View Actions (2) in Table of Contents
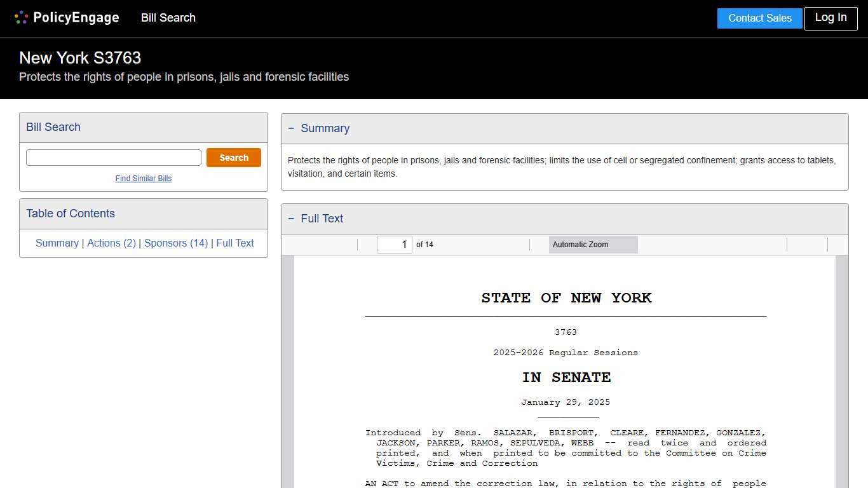Image resolution: width=868 pixels, height=488 pixels. tap(111, 243)
